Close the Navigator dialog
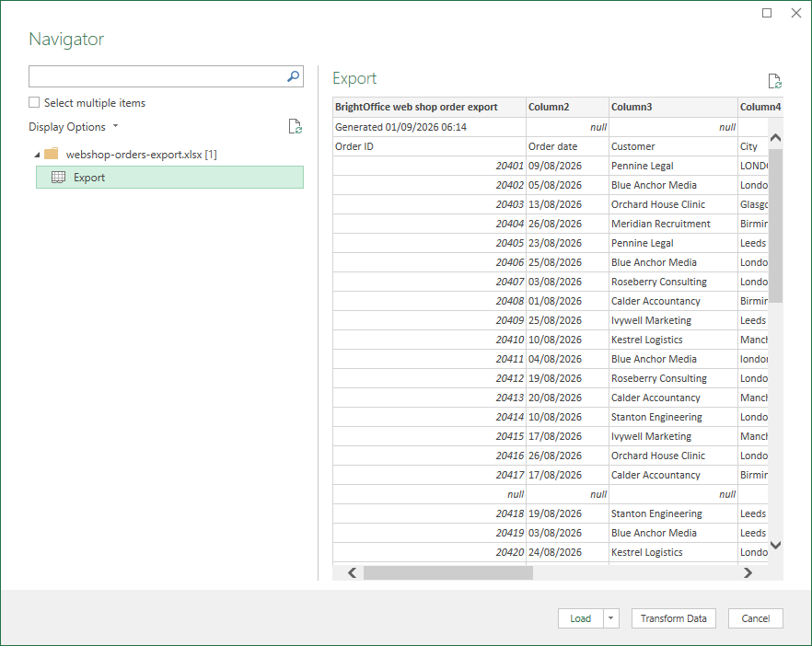Viewport: 812px width, 646px height. click(x=796, y=13)
